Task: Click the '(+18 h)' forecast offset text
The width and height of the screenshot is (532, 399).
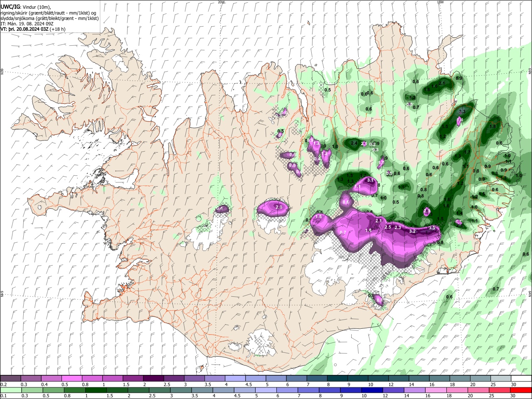Action: (x=57, y=29)
